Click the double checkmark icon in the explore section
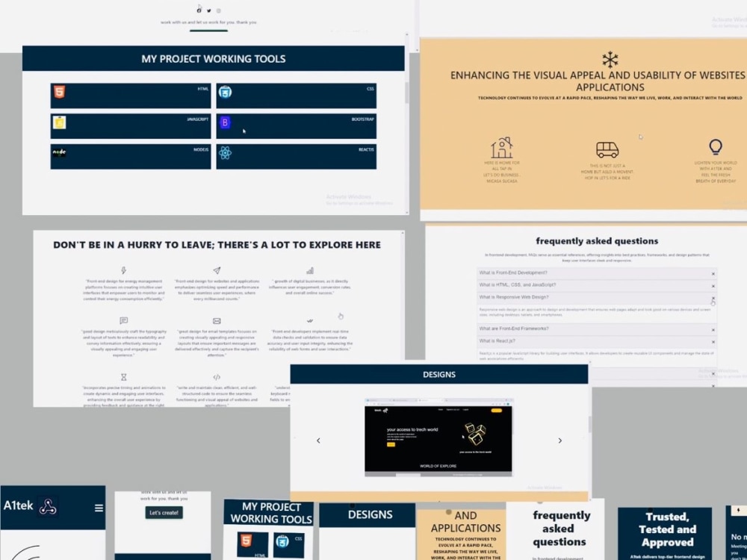This screenshot has height=560, width=747. click(310, 321)
